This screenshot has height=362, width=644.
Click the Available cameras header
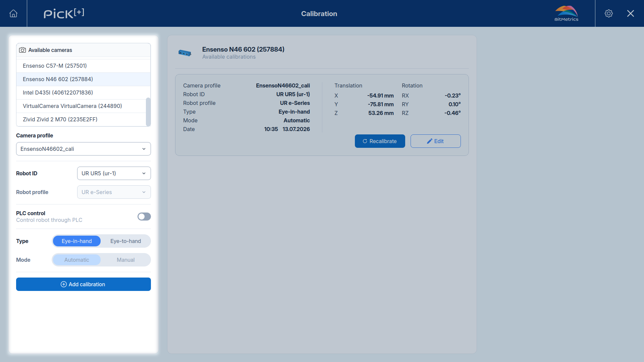pyautogui.click(x=84, y=50)
